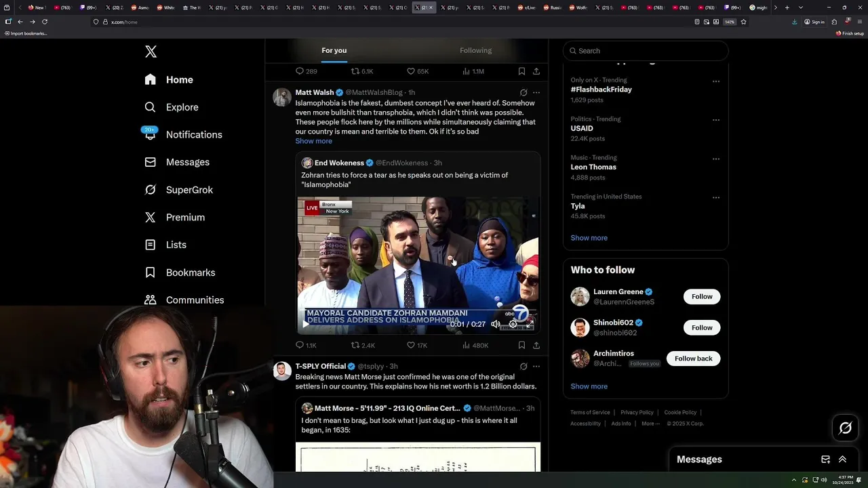868x488 pixels.
Task: Expand the Messages drawer
Action: [x=843, y=460]
